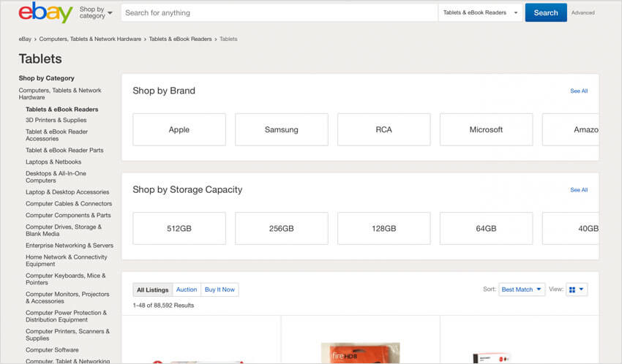The width and height of the screenshot is (622, 364).
Task: Open Computer Printers, Scanners & Supplies category
Action: 67,335
